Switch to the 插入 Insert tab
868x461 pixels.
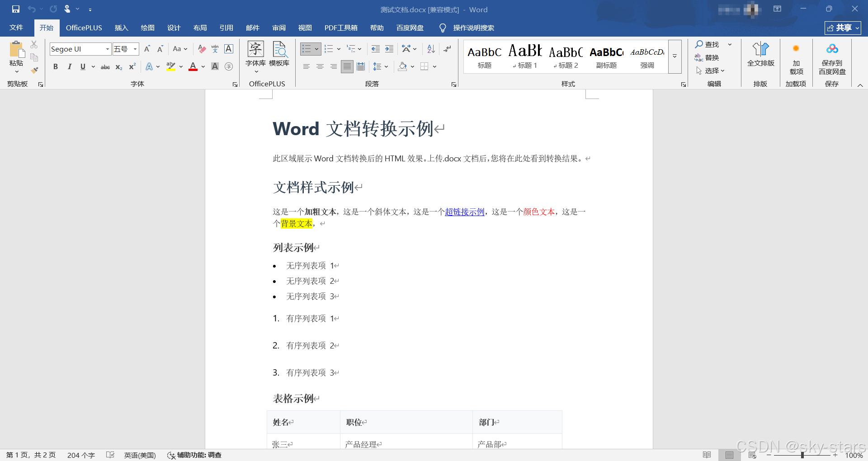click(x=121, y=28)
